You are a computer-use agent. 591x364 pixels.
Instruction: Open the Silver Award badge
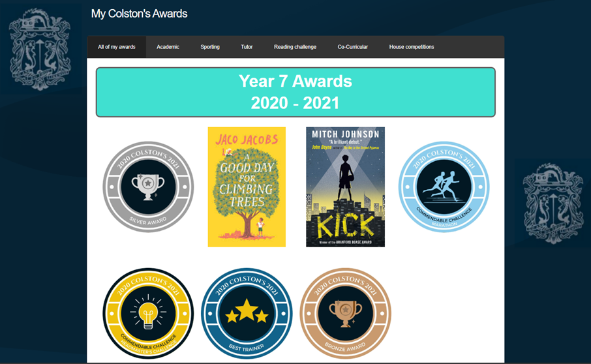tap(148, 187)
